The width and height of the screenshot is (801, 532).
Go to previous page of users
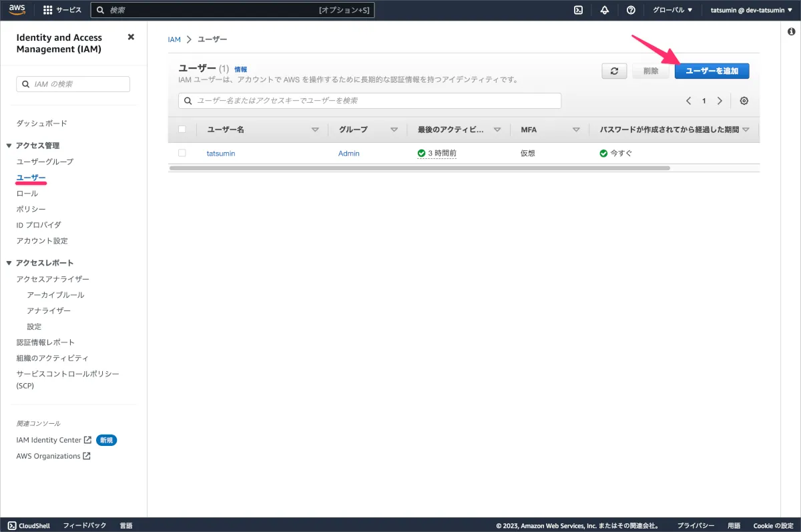[688, 101]
